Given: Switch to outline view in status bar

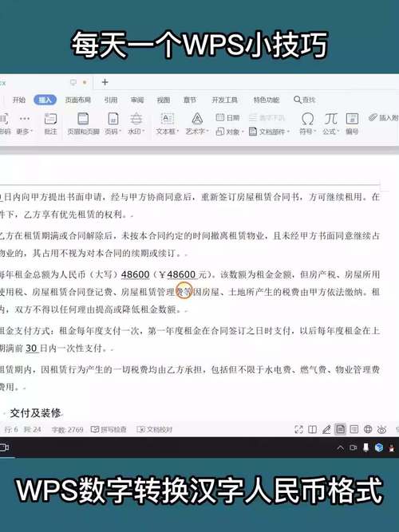Looking at the screenshot, I should pyautogui.click(x=354, y=430).
